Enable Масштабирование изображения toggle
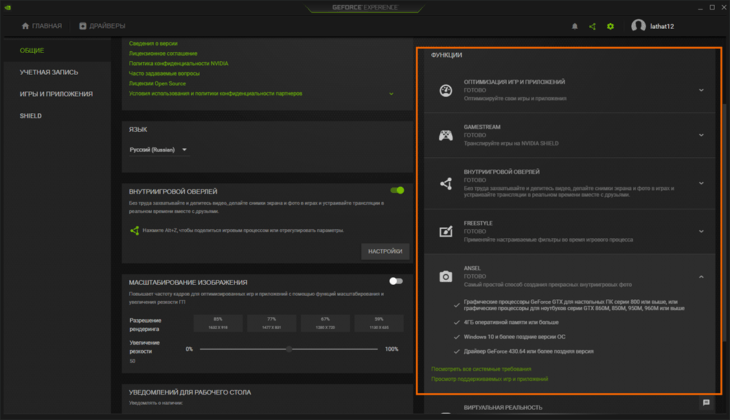This screenshot has height=420, width=730. click(x=396, y=281)
